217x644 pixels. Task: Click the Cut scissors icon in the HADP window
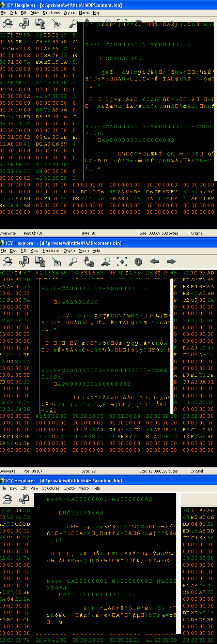pos(24,24)
